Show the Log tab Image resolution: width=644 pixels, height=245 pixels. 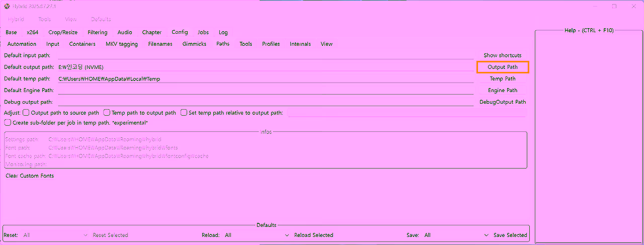[223, 32]
